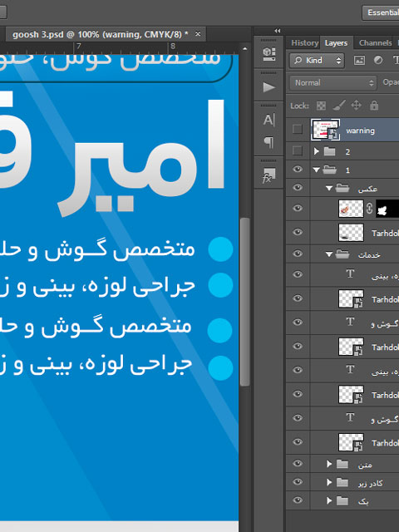Lock transparent pixels checkerboard icon
Image resolution: width=399 pixels, height=532 pixels.
[x=321, y=106]
